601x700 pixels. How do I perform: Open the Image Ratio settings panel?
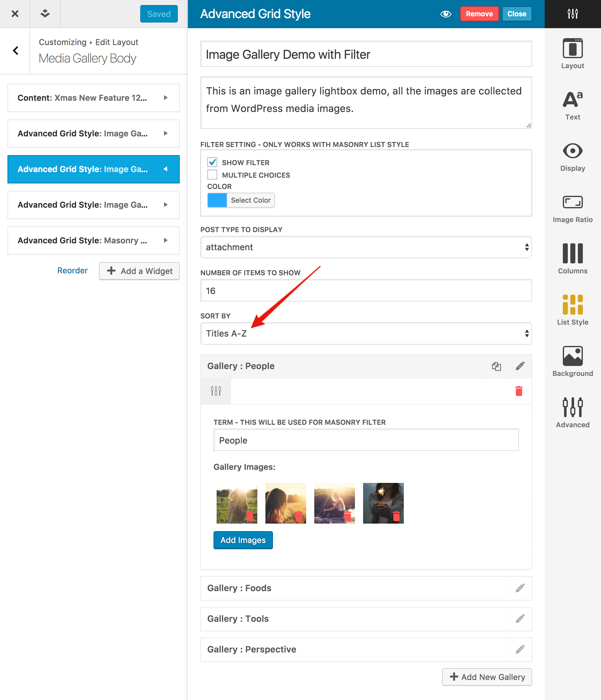573,209
